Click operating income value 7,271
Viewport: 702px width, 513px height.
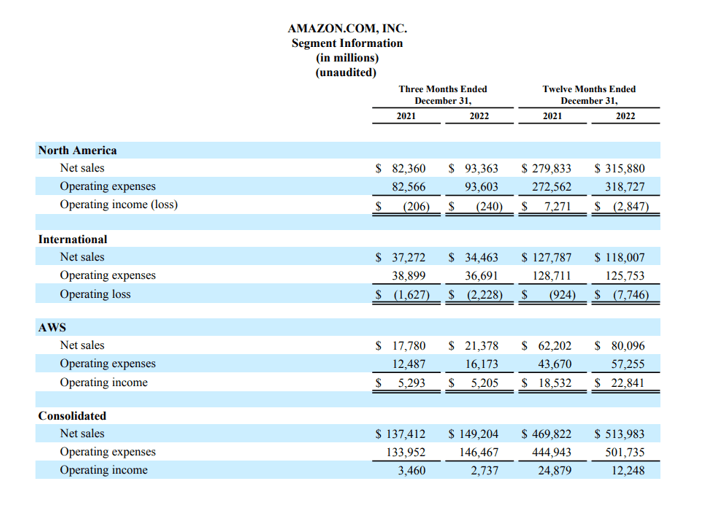557,206
